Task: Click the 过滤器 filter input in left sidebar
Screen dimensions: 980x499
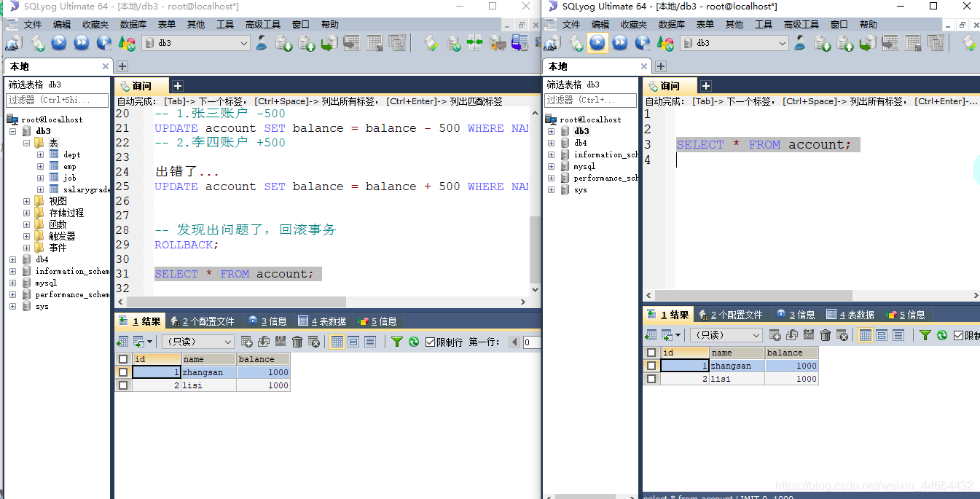Action: tap(57, 100)
